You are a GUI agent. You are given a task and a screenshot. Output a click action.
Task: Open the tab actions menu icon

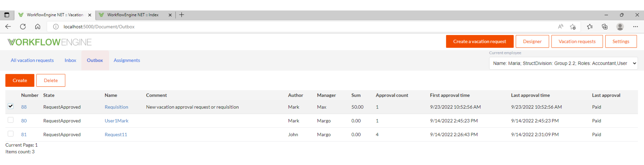click(7, 15)
